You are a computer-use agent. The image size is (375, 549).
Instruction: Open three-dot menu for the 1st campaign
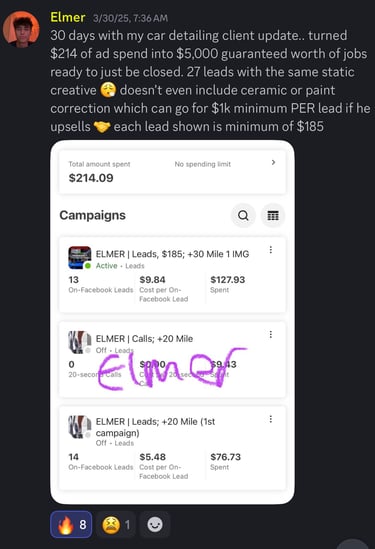coord(271,419)
